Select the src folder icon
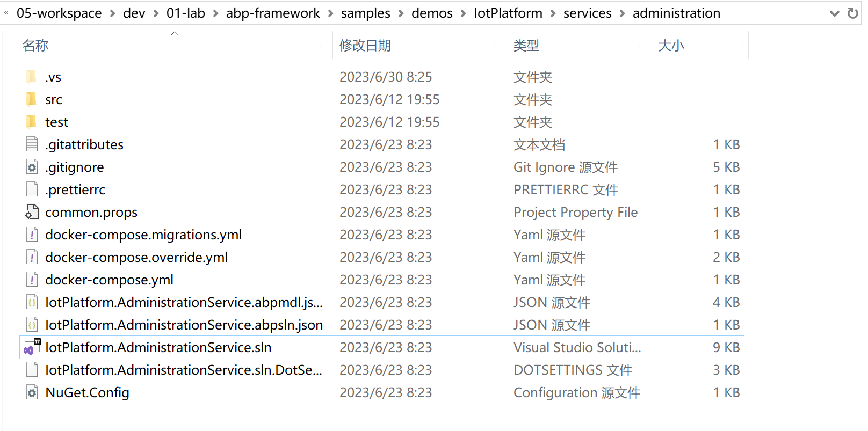The image size is (868, 431). [x=32, y=99]
